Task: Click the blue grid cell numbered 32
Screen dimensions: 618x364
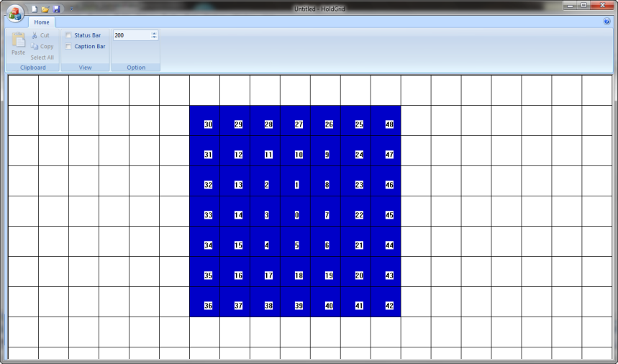Action: 204,181
